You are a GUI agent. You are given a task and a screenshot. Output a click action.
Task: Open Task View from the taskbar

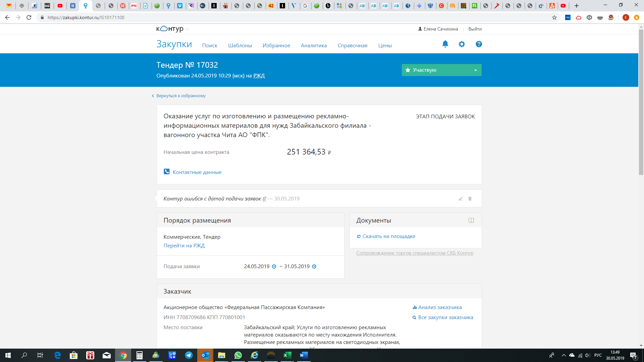pos(40,355)
